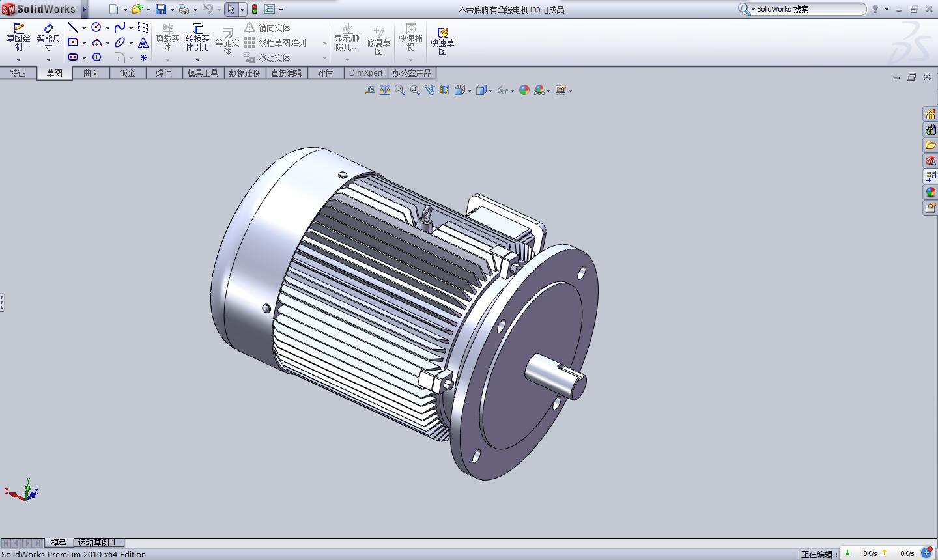
Task: Click 移动实体 (Move Entities)
Action: pyautogui.click(x=267, y=57)
